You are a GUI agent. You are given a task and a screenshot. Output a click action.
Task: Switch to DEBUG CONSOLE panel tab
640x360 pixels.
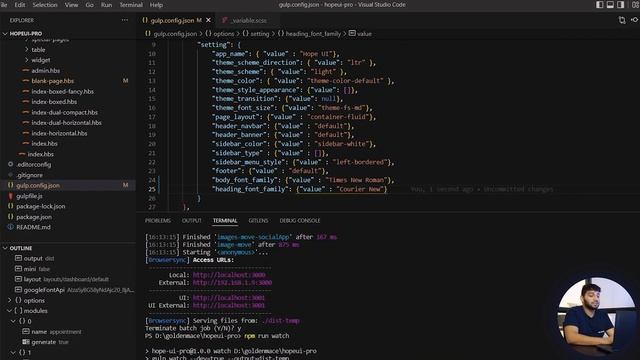[300, 220]
